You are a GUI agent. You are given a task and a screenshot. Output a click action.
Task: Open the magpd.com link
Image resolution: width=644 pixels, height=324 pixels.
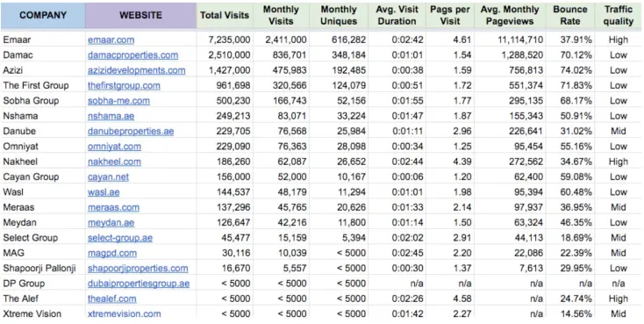coord(112,253)
